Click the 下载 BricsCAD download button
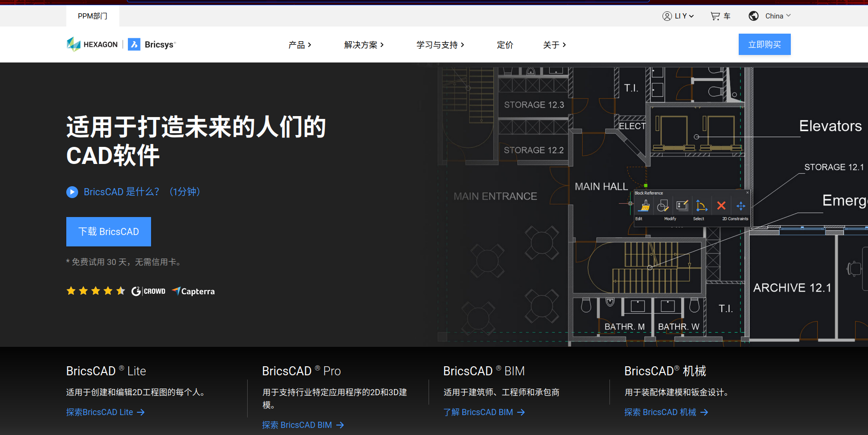The width and height of the screenshot is (868, 435). pyautogui.click(x=108, y=232)
